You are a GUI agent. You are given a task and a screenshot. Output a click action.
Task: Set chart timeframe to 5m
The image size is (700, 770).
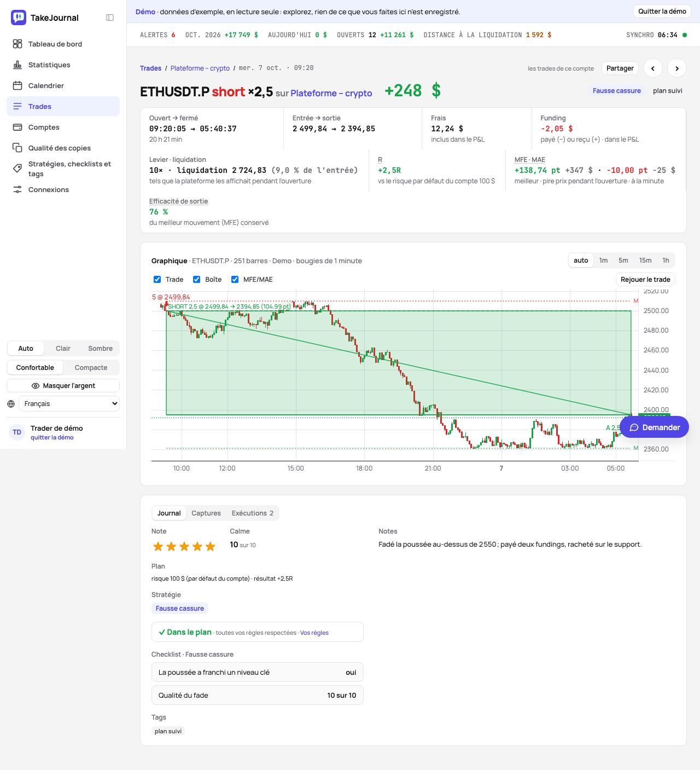pos(623,260)
